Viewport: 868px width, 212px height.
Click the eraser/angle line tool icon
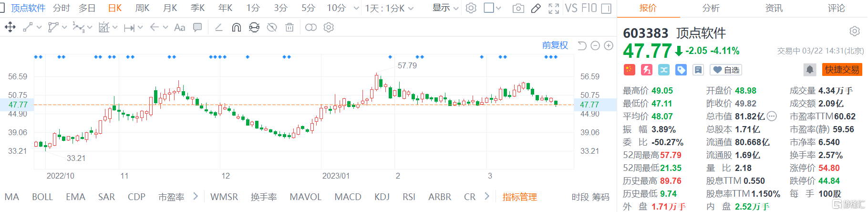pos(218,28)
